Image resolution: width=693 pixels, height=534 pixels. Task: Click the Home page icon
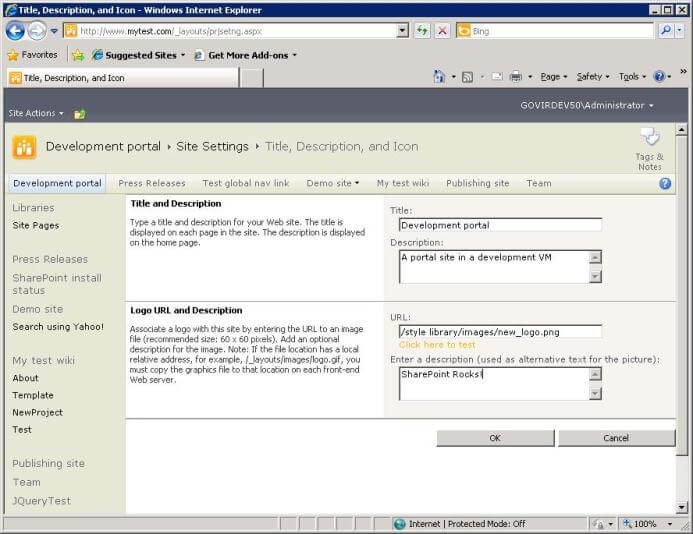coord(439,77)
